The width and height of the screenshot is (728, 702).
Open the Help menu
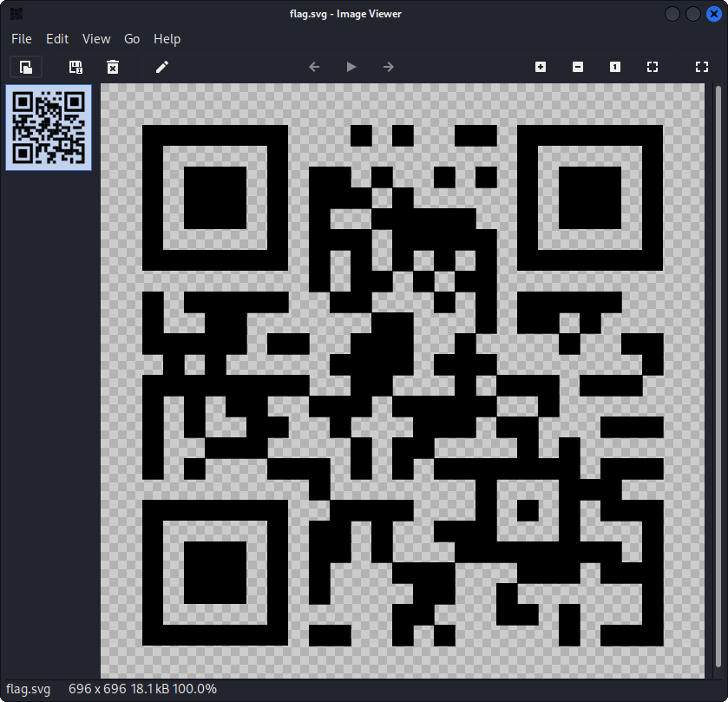click(x=167, y=39)
